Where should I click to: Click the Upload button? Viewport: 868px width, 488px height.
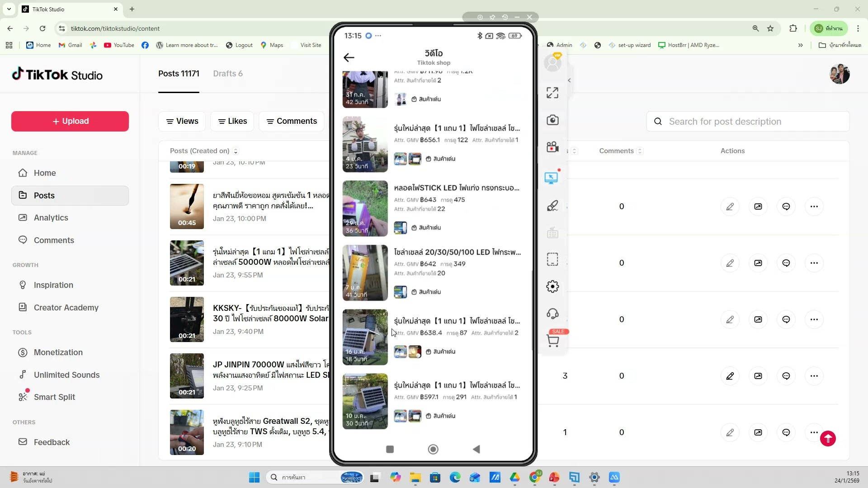(x=69, y=121)
